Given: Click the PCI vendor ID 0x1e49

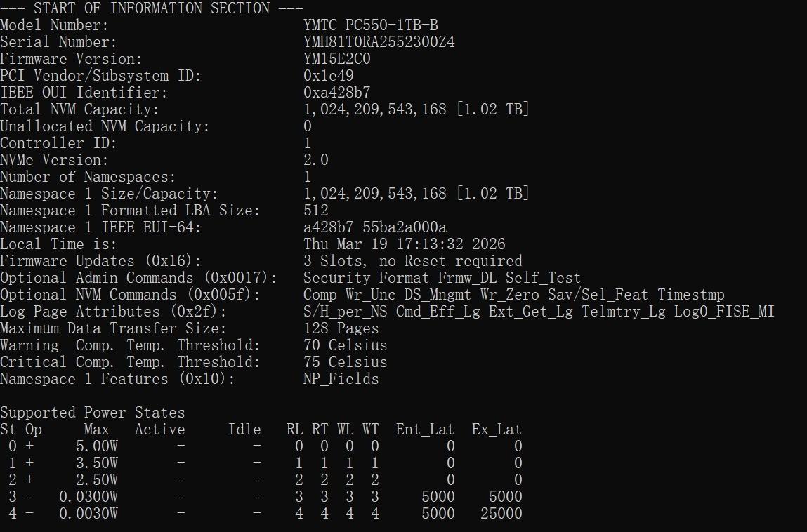Looking at the screenshot, I should (x=329, y=76).
